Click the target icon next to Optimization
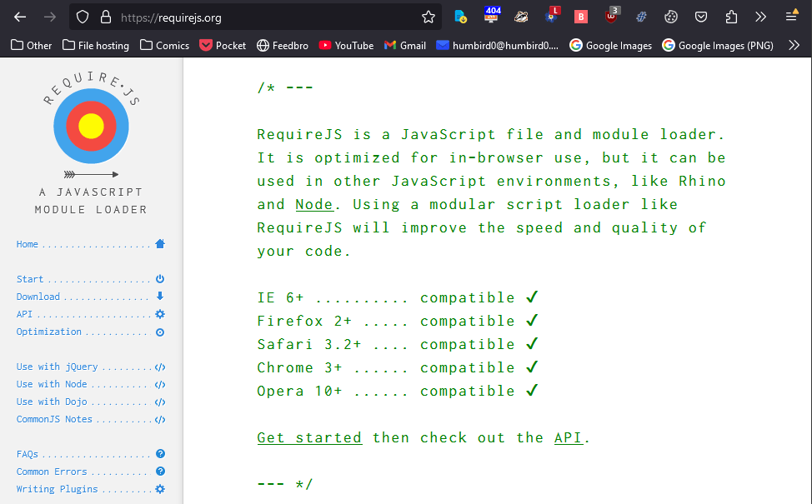812x504 pixels. tap(158, 331)
